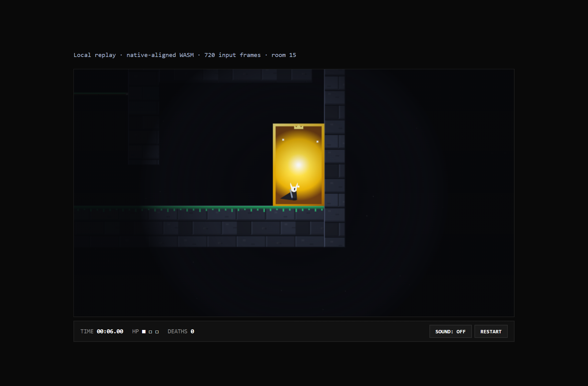Click the 'native-aligned WASM' text

(160, 55)
